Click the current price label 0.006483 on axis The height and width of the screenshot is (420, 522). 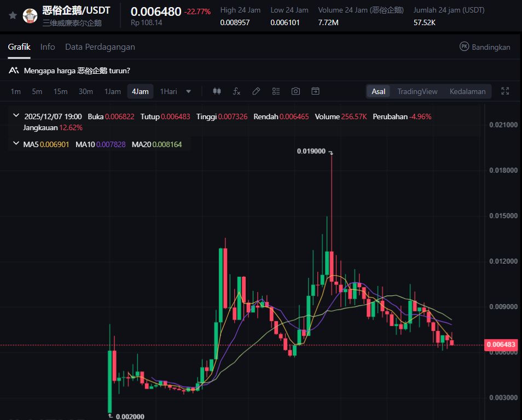tap(501, 345)
